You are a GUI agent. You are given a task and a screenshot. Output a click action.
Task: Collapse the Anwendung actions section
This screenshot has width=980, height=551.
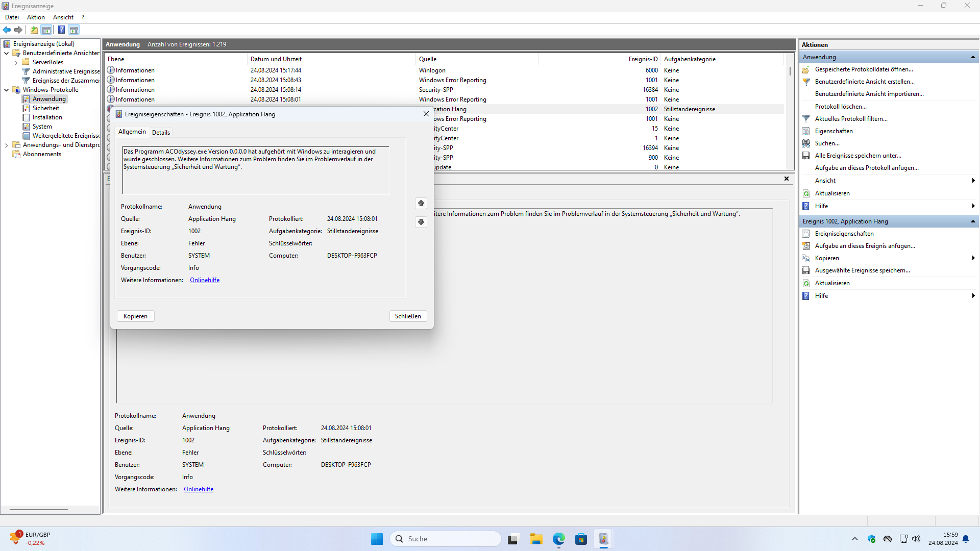point(973,57)
